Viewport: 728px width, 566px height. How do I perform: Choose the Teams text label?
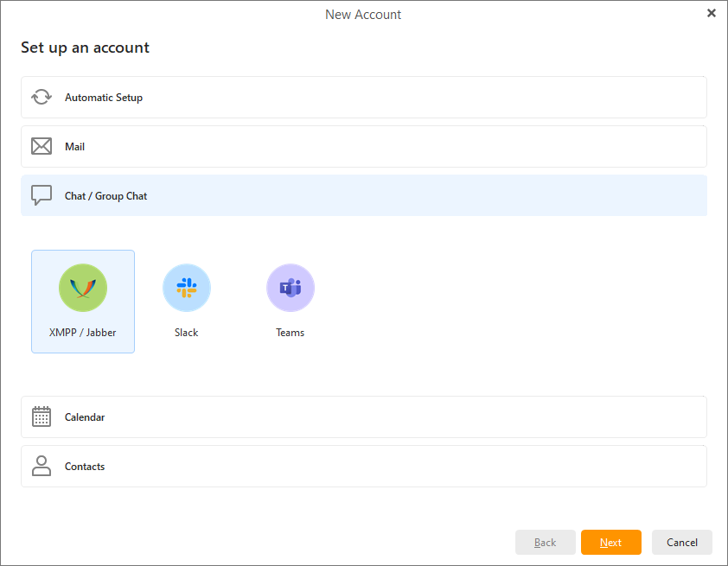point(291,333)
